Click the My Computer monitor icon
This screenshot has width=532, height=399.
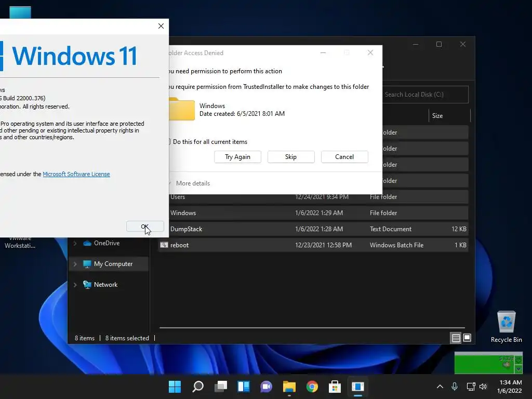point(87,264)
